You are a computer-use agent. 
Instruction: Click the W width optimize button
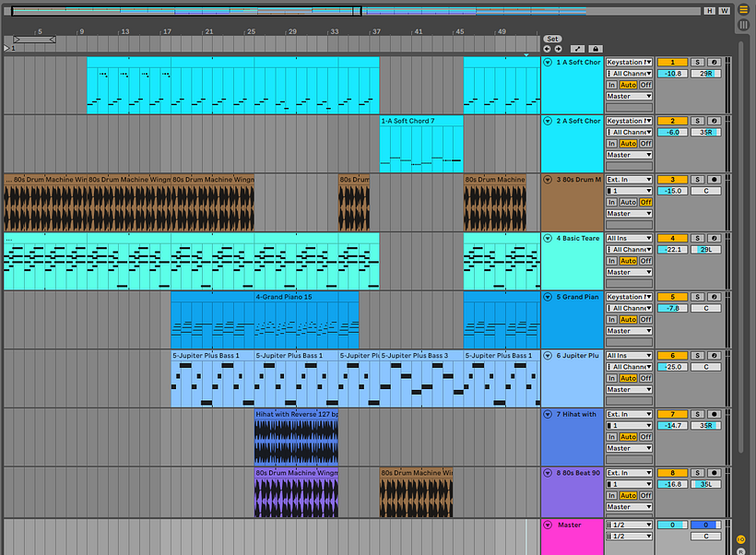click(724, 11)
